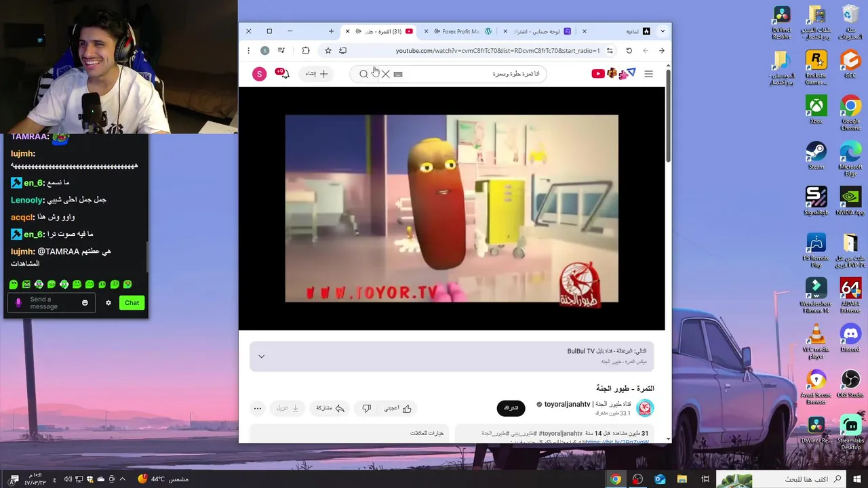Expand the up-next playlist panel chevron

261,357
